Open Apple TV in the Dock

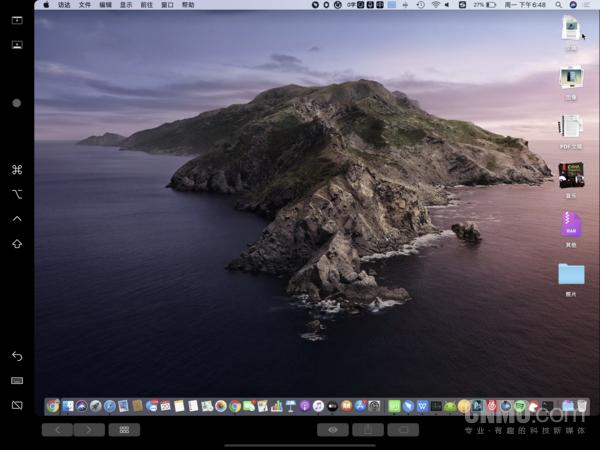tap(332, 406)
